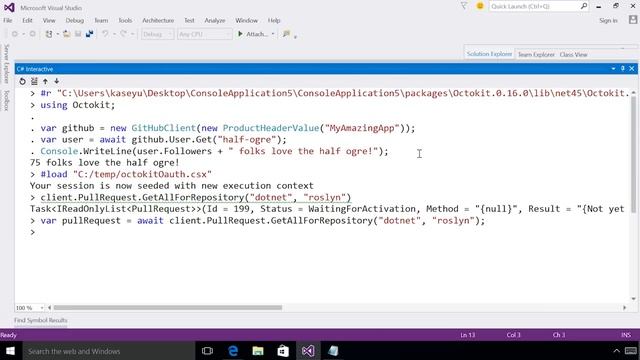Pin the C# Interactive window
Screen dimensions: 640x360
623,69
